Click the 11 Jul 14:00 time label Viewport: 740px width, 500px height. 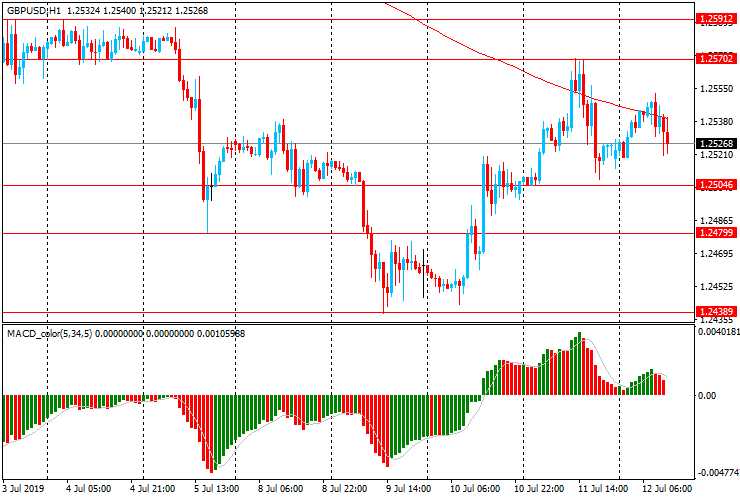[x=603, y=488]
